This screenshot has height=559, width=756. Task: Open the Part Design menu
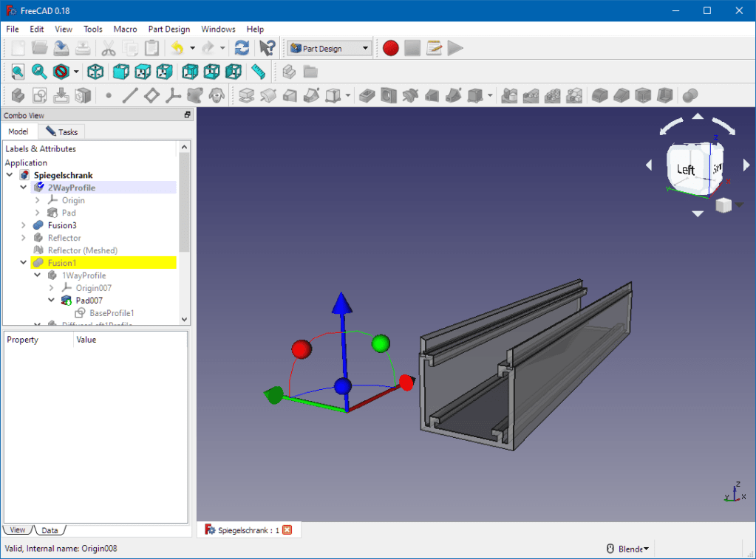tap(168, 29)
